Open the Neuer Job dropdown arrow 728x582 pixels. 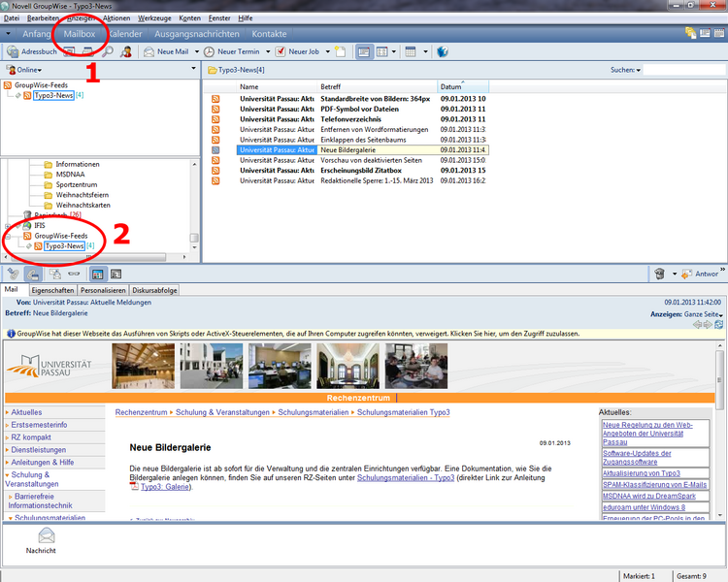[328, 51]
